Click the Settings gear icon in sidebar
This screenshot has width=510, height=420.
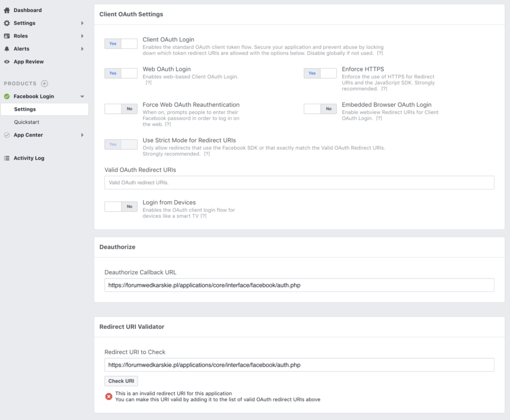click(x=7, y=23)
